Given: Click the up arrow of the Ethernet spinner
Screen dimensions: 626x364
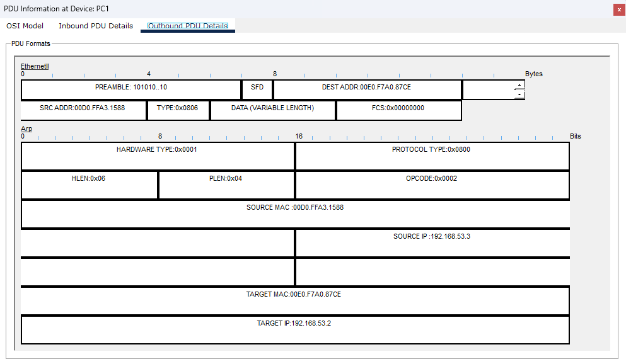Looking at the screenshot, I should tap(519, 85).
